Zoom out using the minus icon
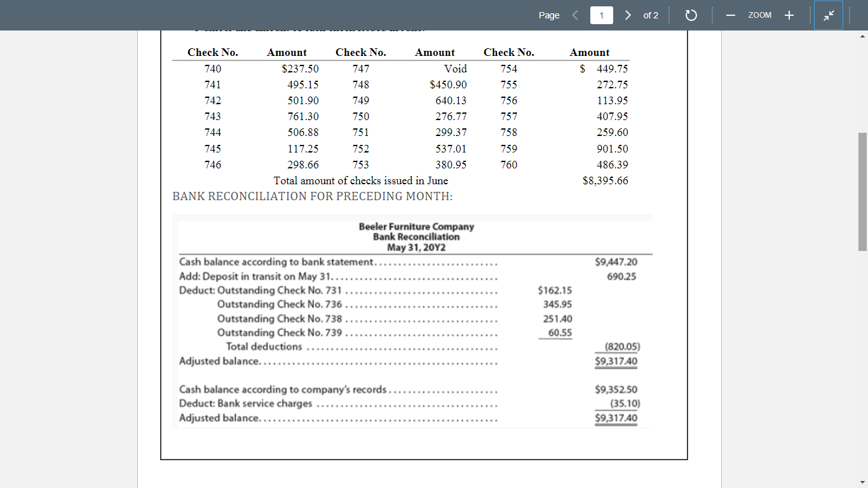 (x=730, y=15)
